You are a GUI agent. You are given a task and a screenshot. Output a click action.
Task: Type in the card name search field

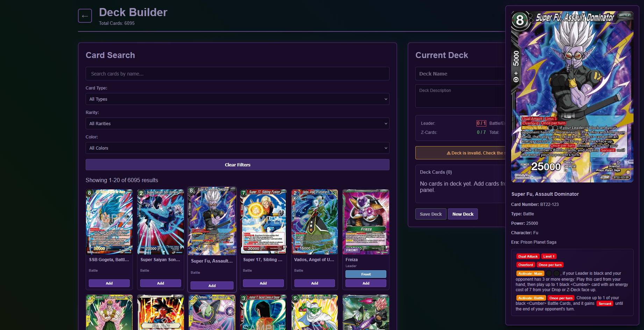(x=237, y=74)
